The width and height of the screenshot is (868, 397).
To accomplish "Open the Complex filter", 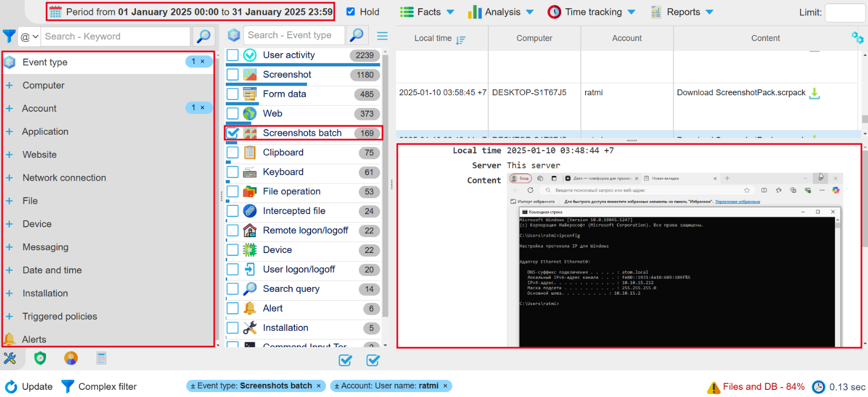I will pos(99,387).
